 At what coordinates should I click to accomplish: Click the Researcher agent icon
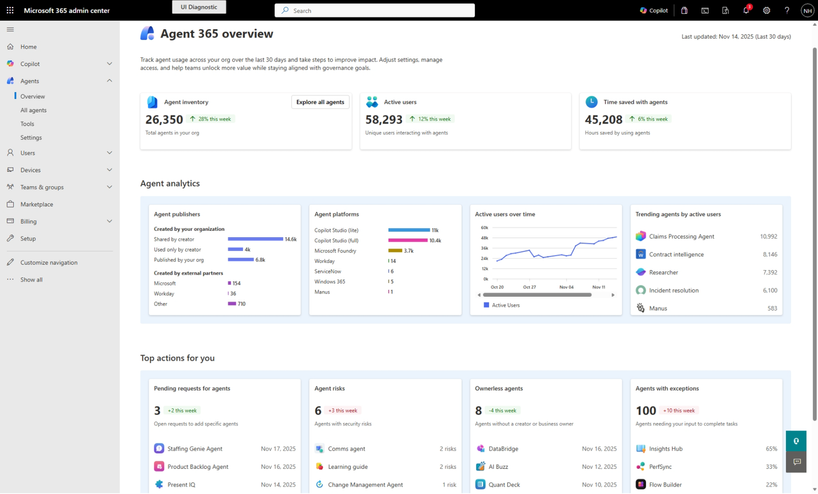(x=641, y=272)
